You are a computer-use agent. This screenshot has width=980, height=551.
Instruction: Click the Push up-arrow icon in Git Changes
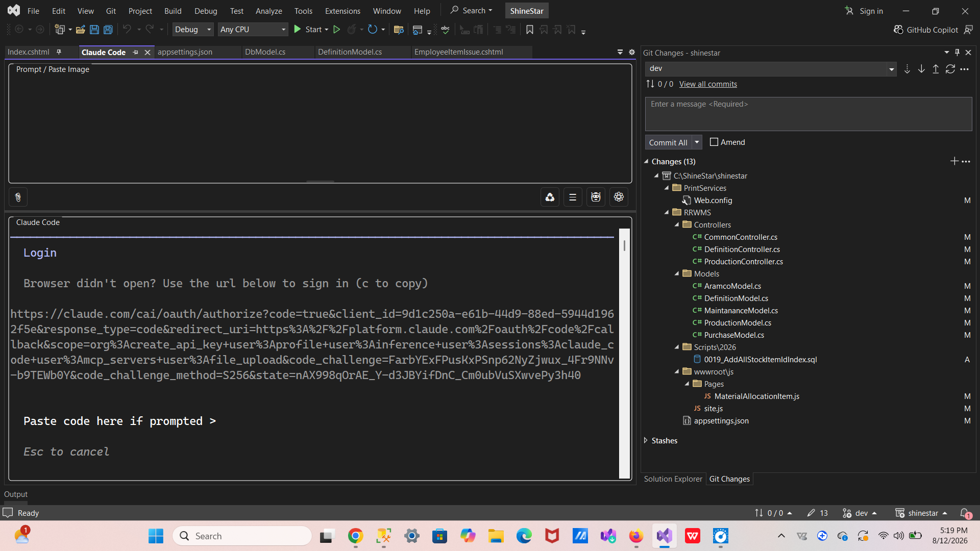pyautogui.click(x=936, y=69)
